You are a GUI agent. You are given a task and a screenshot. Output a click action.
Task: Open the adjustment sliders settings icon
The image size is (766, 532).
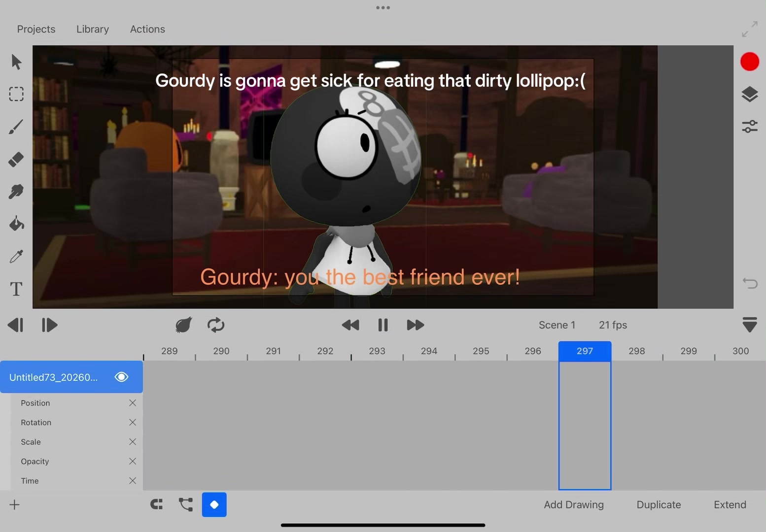click(x=749, y=126)
